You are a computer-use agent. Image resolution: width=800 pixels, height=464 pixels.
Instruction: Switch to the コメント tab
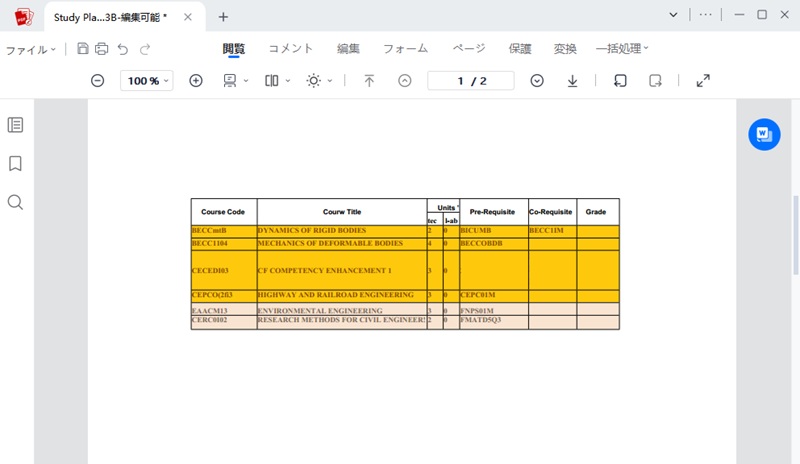[x=291, y=48]
